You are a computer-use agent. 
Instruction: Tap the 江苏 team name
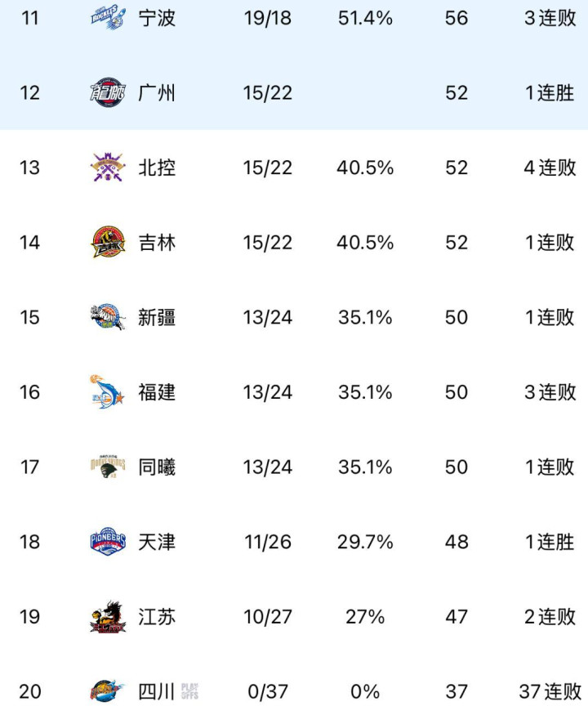click(157, 617)
